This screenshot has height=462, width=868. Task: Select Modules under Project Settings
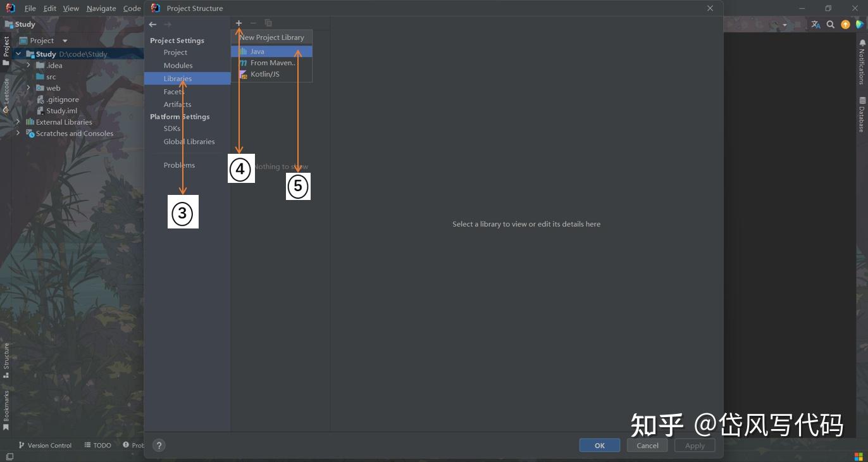click(178, 65)
